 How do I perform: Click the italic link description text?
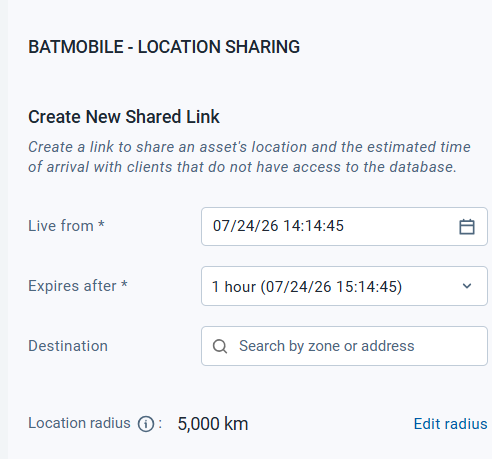[249, 157]
